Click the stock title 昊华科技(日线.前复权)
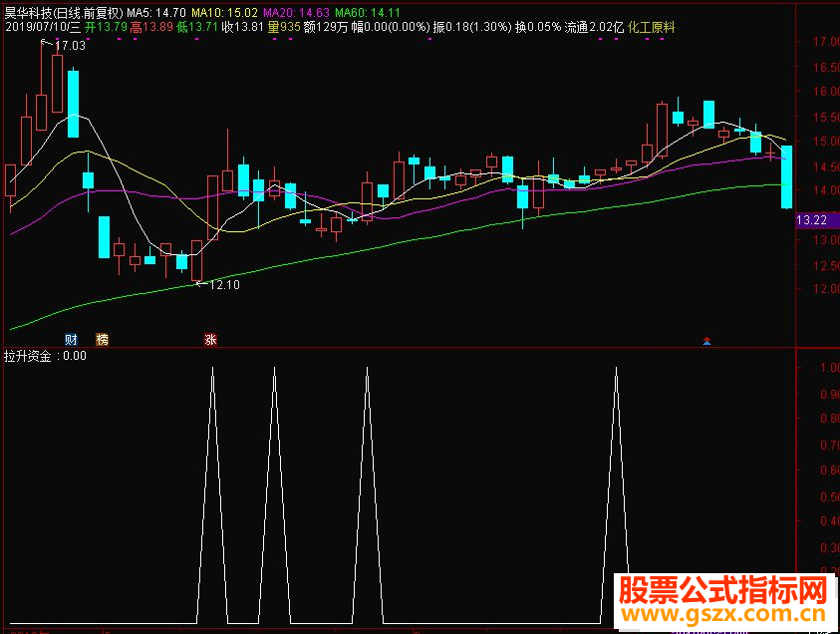840x634 pixels. pyautogui.click(x=64, y=13)
